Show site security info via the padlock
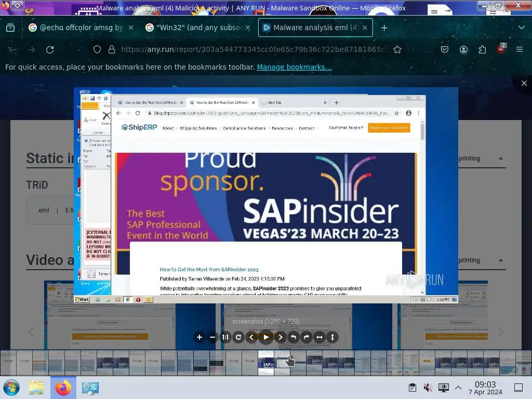Screen dimensions: 532x399 click(112, 49)
